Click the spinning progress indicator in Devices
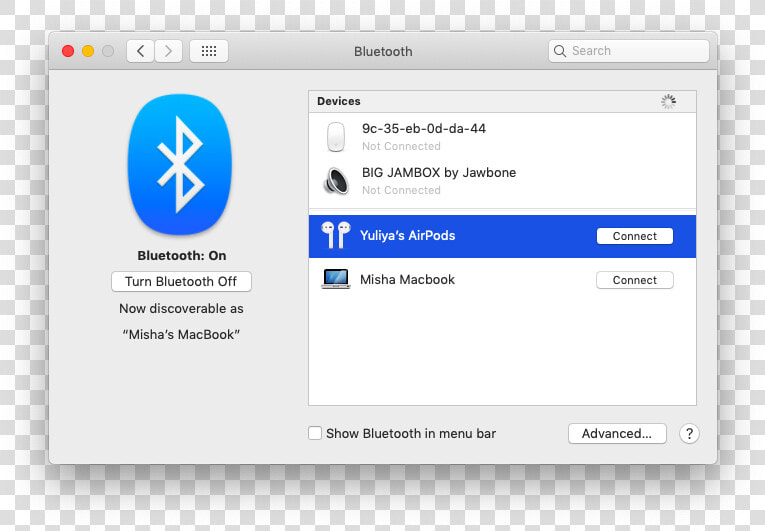Screen dimensions: 765x531 668,102
